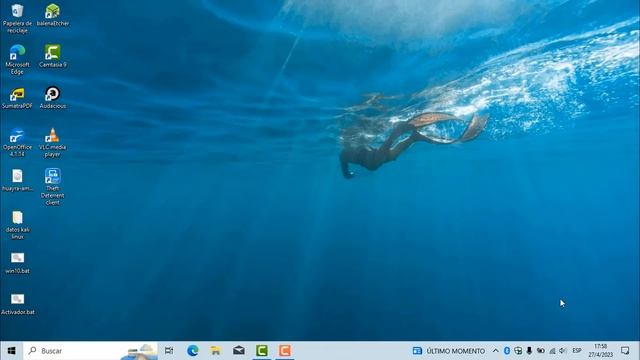
Task: Open the battery status tray icon
Action: pyautogui.click(x=541, y=351)
